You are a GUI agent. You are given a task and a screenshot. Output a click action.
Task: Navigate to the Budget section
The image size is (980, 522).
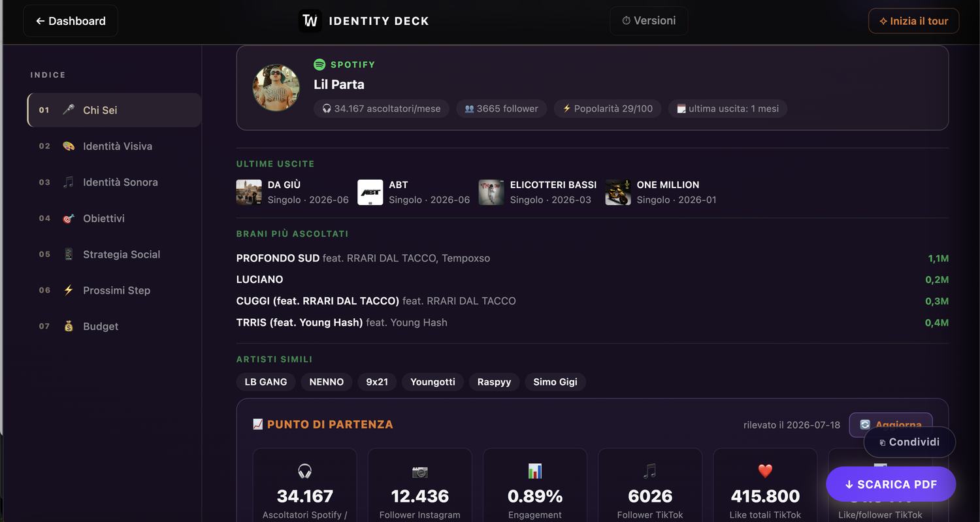point(114,326)
